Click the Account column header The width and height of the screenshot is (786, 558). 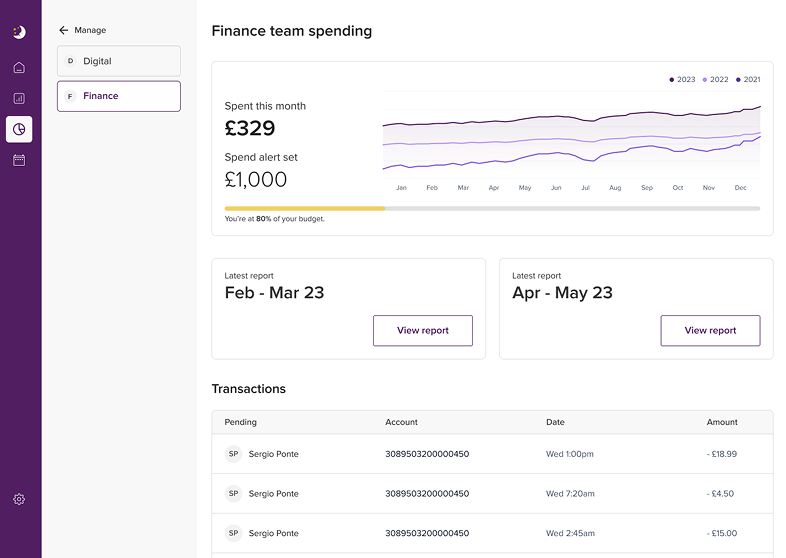(x=401, y=422)
